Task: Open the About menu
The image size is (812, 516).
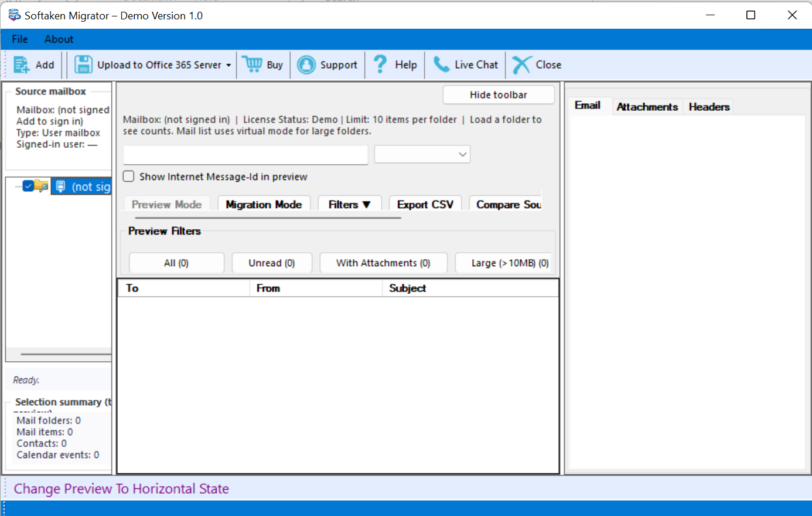Action: pyautogui.click(x=59, y=39)
